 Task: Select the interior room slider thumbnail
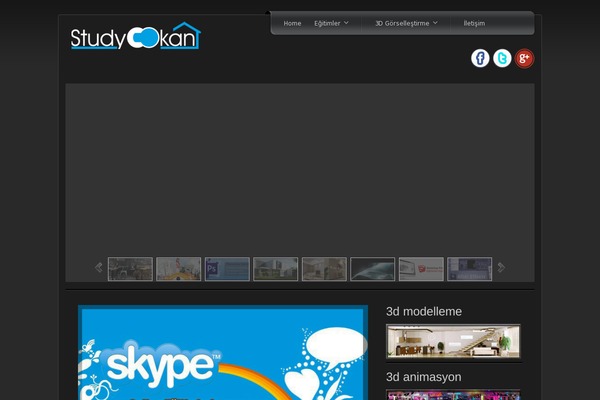(x=324, y=269)
